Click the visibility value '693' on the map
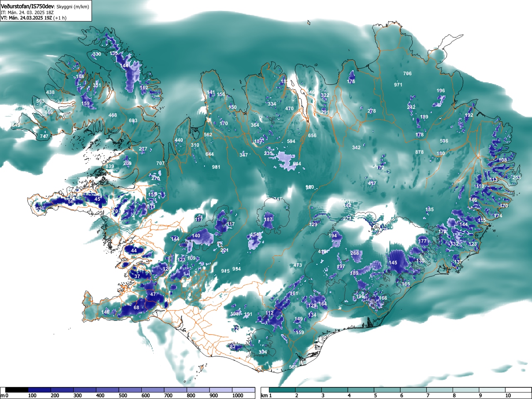Viewport: 532px width, 399px height. coord(133,121)
